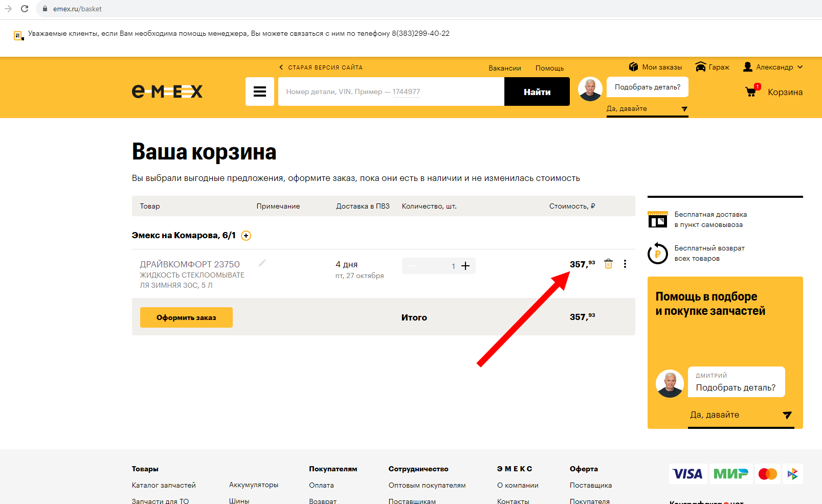
Task: Click the free return ruble icon
Action: 658,253
